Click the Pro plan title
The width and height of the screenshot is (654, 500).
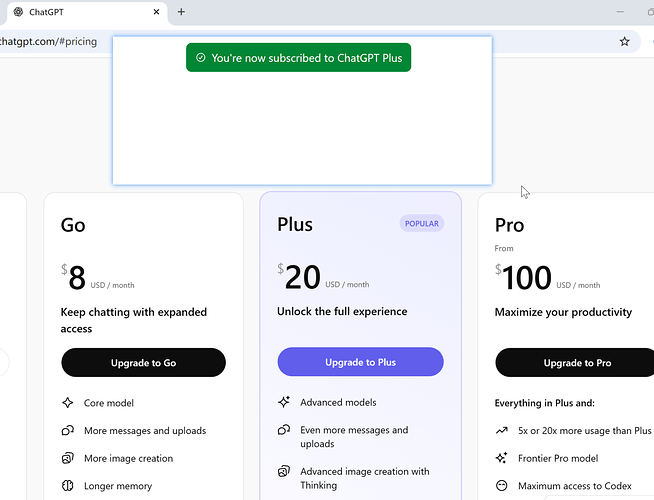point(509,225)
